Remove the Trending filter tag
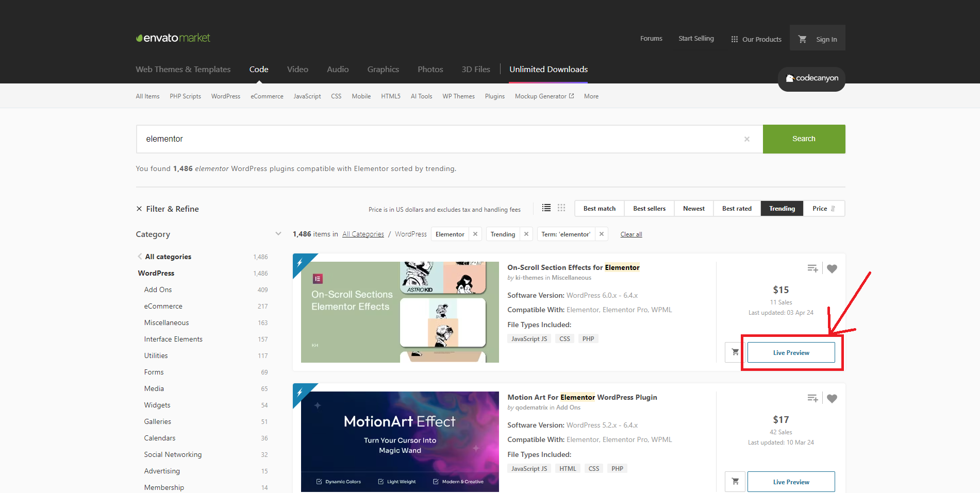 tap(526, 234)
